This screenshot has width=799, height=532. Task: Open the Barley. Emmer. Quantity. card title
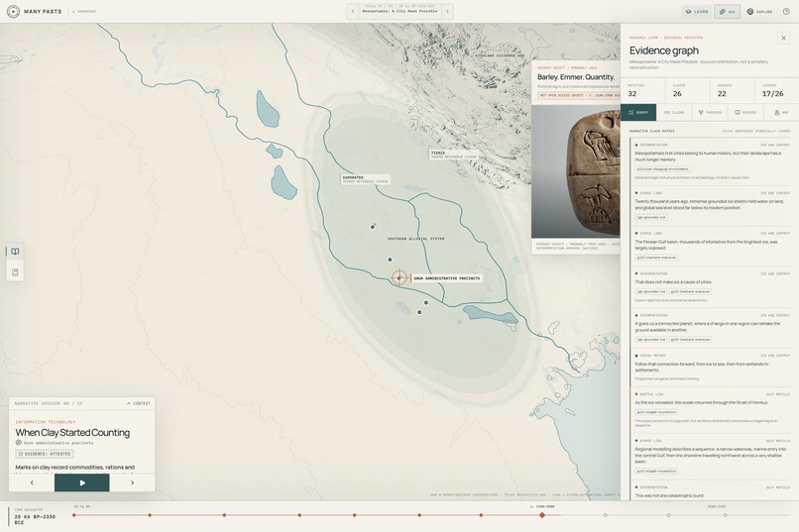[576, 77]
